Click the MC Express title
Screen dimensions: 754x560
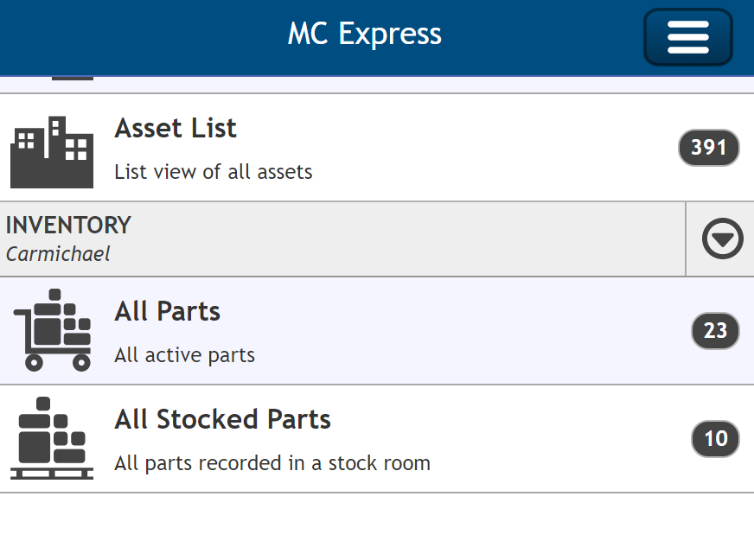point(365,34)
